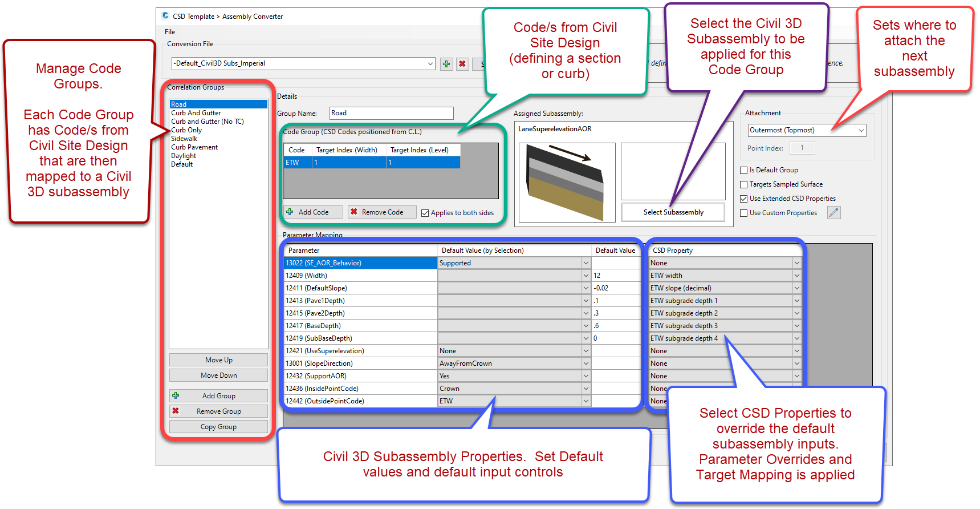Click the Remove Code button

pyautogui.click(x=382, y=212)
